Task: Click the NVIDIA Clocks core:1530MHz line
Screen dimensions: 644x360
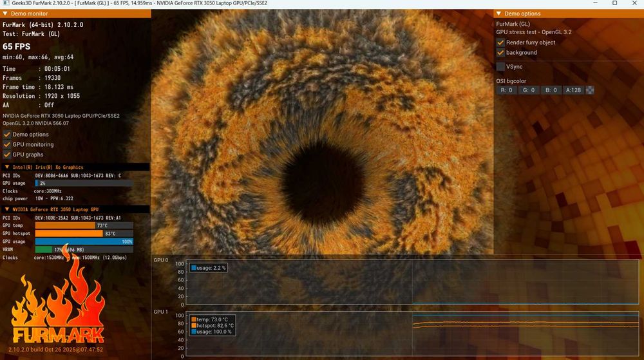Action: pyautogui.click(x=64, y=258)
